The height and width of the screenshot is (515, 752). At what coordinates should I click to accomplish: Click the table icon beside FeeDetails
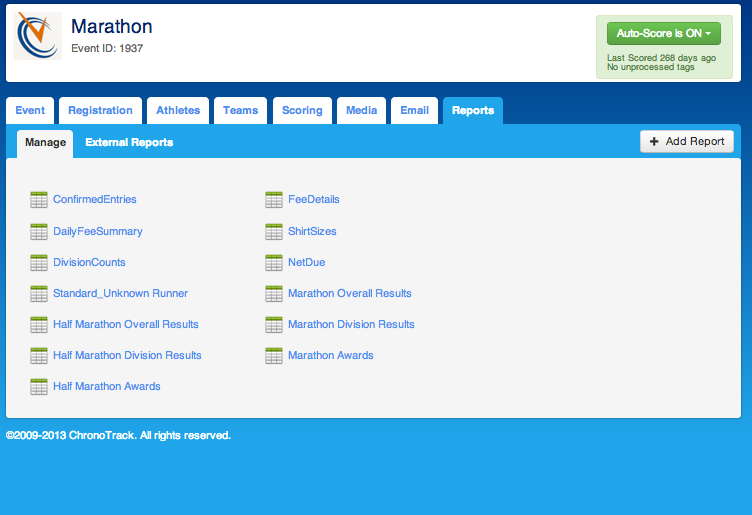click(x=274, y=199)
